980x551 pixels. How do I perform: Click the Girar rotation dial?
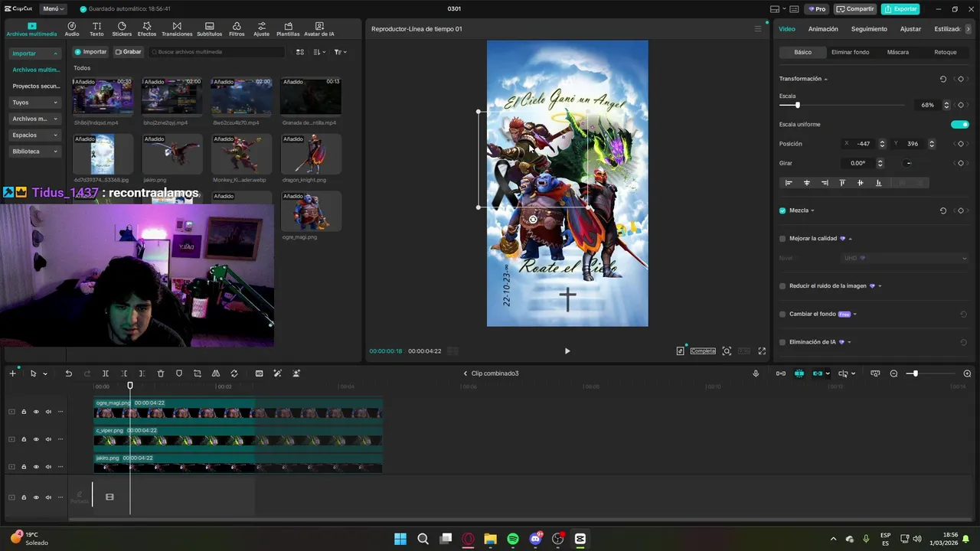pos(908,163)
